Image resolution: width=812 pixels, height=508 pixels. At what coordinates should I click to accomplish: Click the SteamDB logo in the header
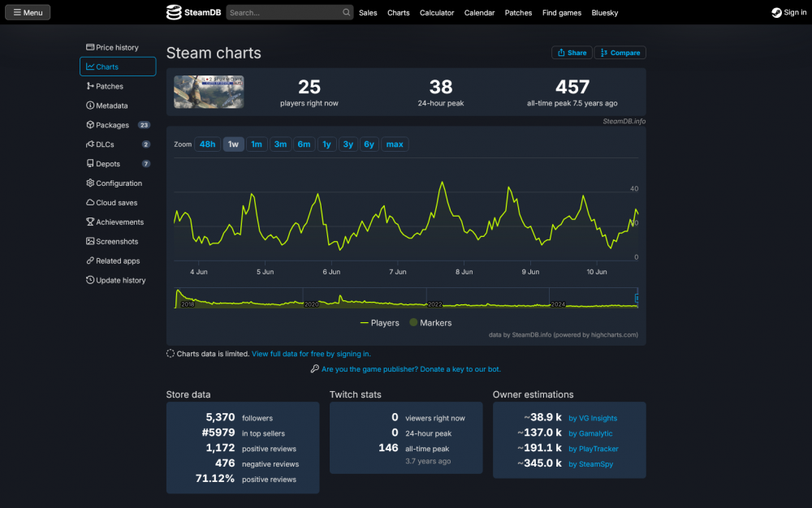pyautogui.click(x=193, y=12)
